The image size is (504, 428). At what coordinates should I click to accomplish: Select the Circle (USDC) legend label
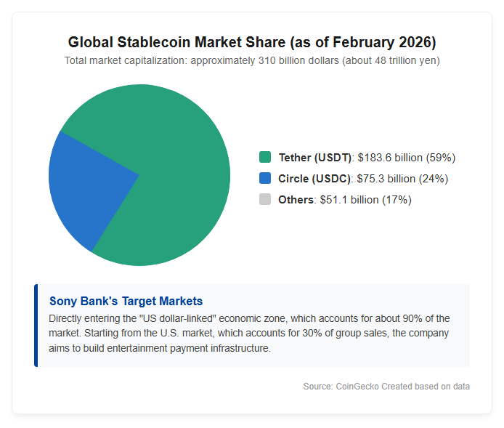tap(314, 179)
